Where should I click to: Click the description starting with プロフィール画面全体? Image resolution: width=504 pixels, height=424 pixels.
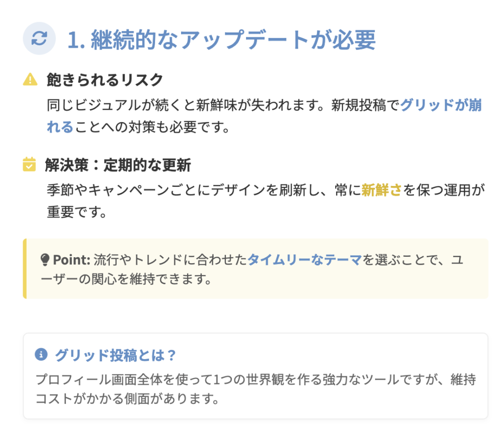tap(246, 380)
